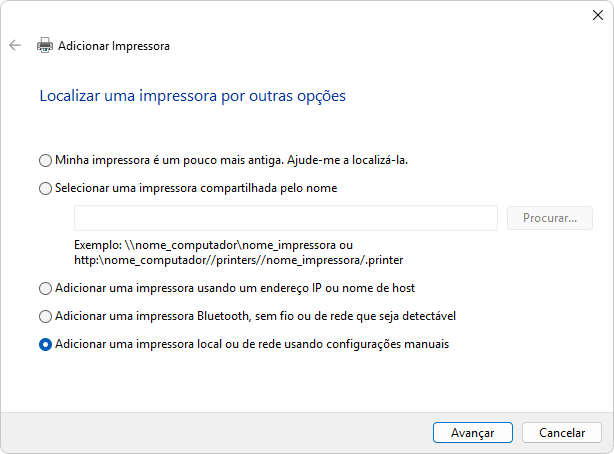This screenshot has width=614, height=454.
Task: Click the Procurar... button
Action: point(550,218)
